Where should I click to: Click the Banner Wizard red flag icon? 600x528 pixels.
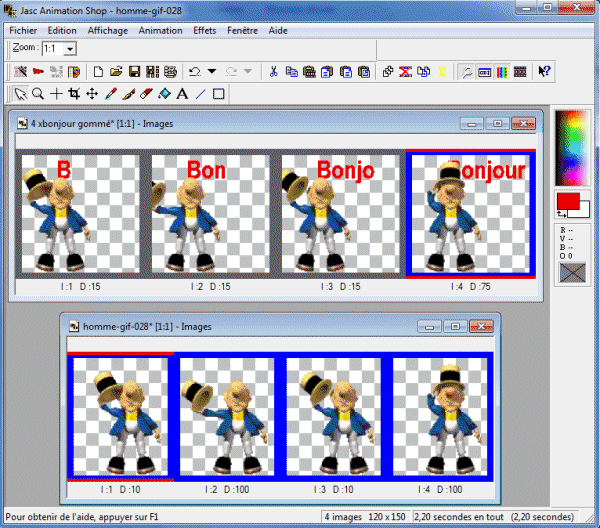click(x=38, y=72)
